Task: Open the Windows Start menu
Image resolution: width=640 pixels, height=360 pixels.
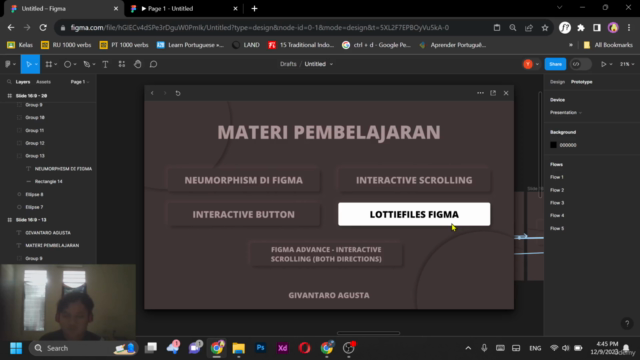Action: point(16,348)
